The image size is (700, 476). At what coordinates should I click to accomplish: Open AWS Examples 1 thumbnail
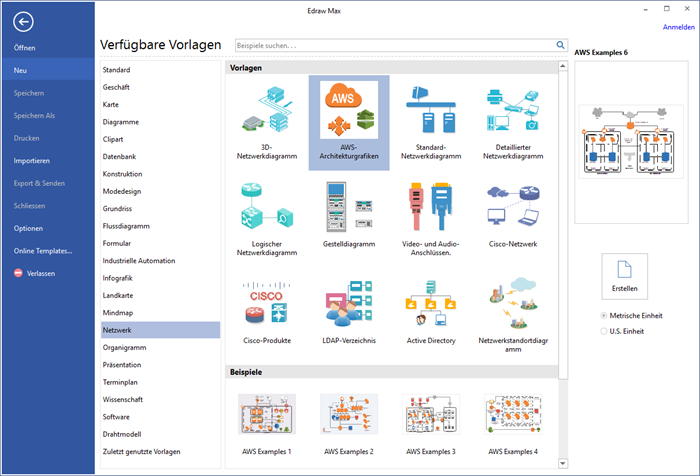point(267,414)
